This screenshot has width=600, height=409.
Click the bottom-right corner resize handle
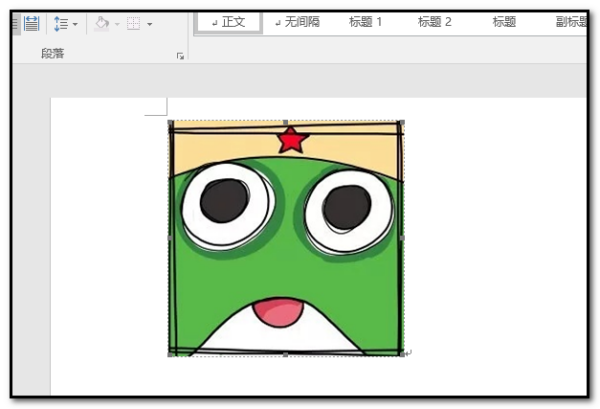click(402, 355)
